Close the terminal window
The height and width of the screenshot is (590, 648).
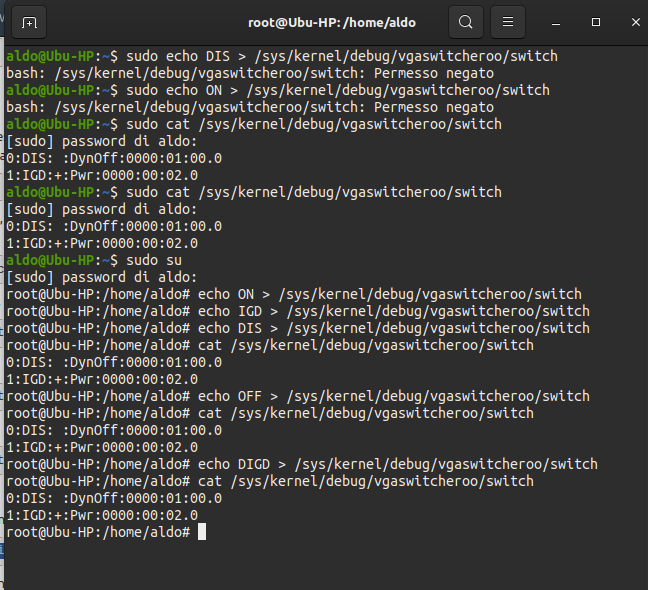[636, 22]
